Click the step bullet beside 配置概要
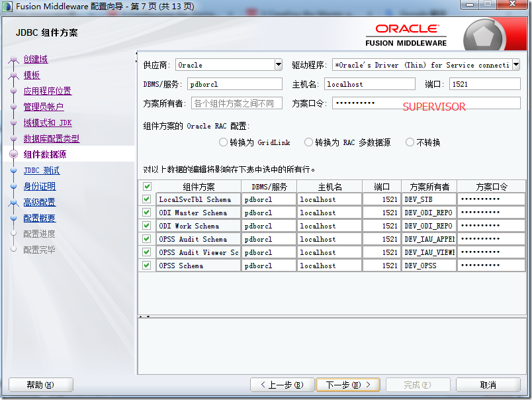532x400 pixels. [14, 219]
